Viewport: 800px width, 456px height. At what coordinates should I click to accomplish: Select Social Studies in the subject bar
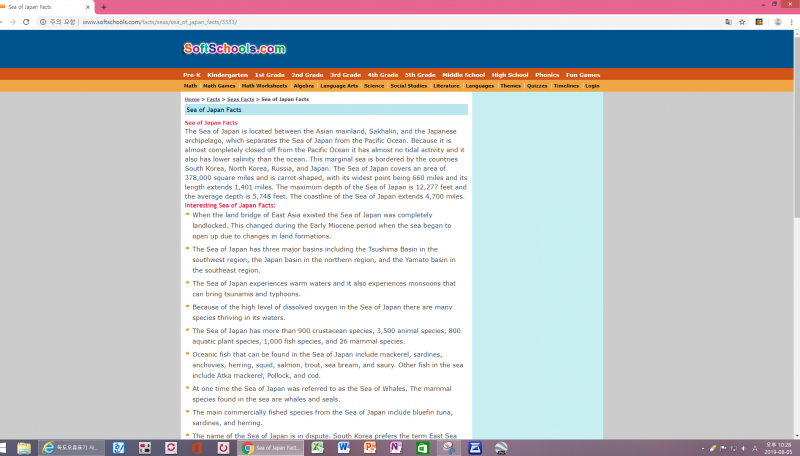[x=408, y=86]
